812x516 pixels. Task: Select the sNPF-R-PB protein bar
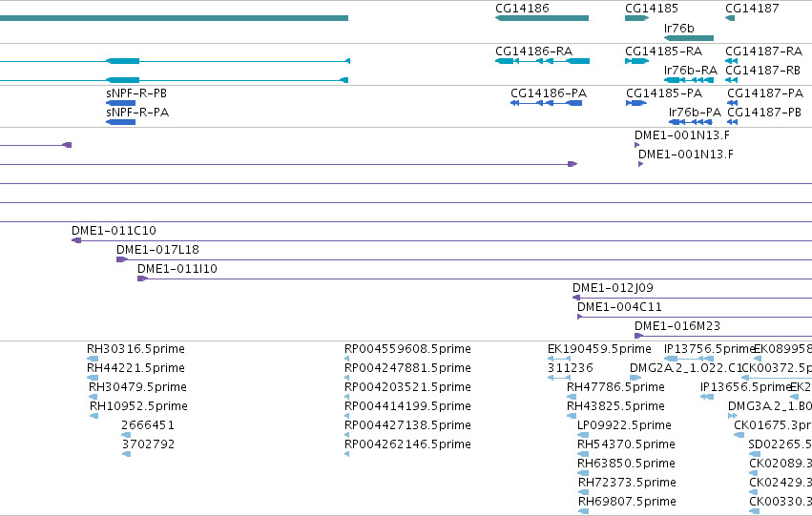[120, 103]
